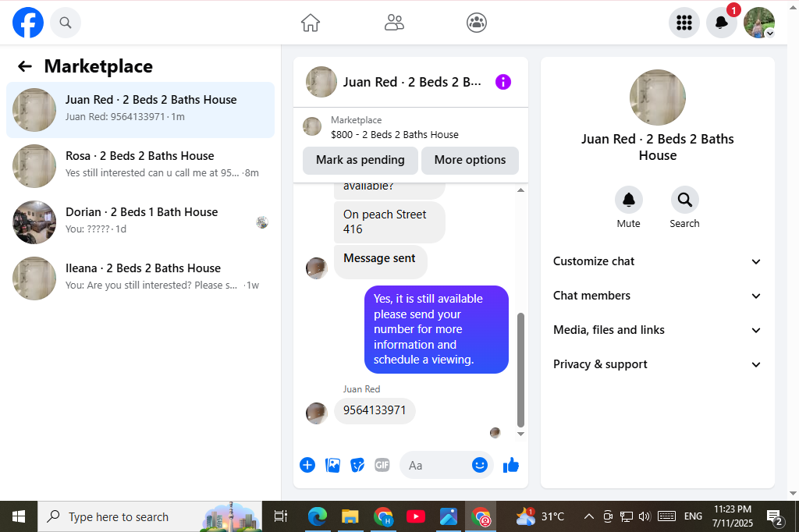This screenshot has width=799, height=532.
Task: Click the Type here to search box
Action: tap(150, 516)
